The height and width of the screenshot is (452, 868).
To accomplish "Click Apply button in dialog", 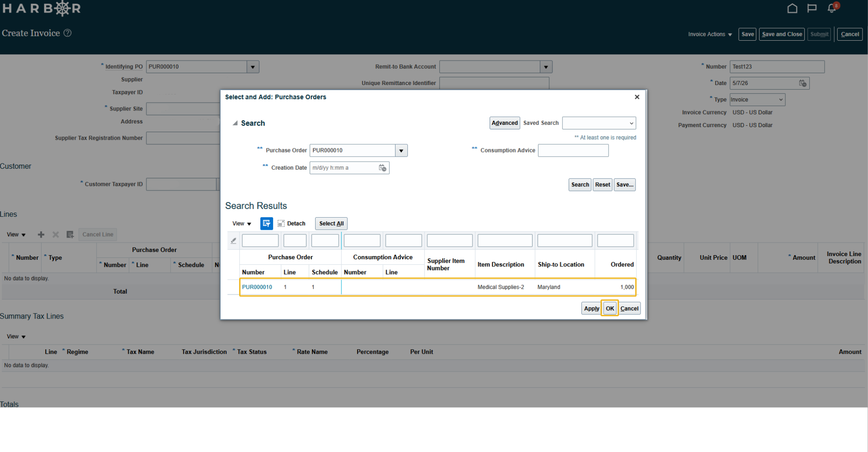I will click(x=591, y=309).
